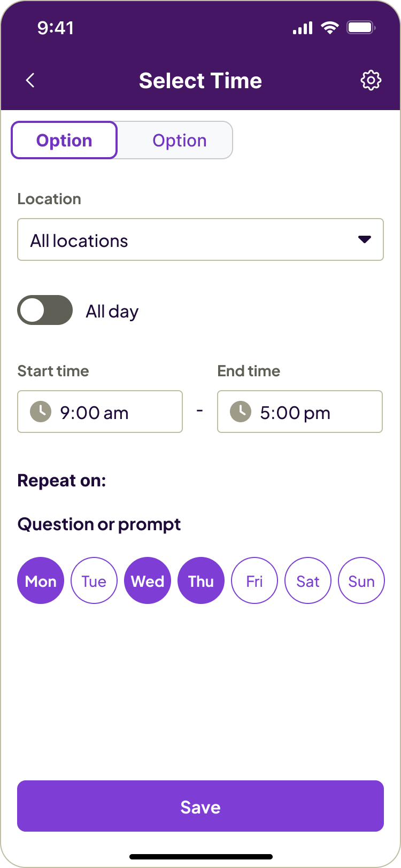
Task: Open settings via the gear icon
Action: (x=371, y=81)
